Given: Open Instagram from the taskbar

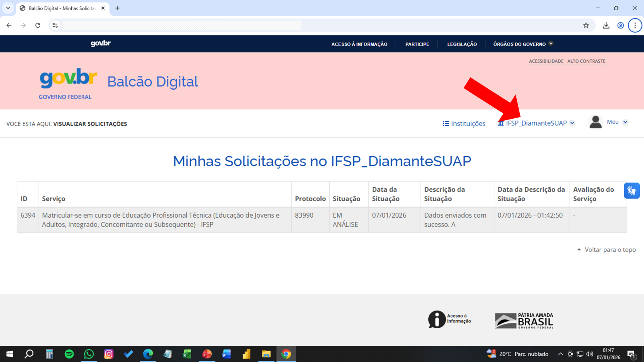Looking at the screenshot, I should (108, 354).
